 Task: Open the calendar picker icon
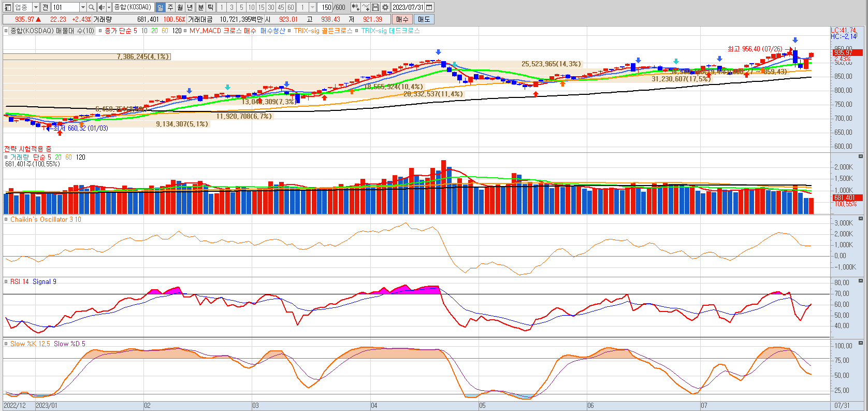(429, 7)
